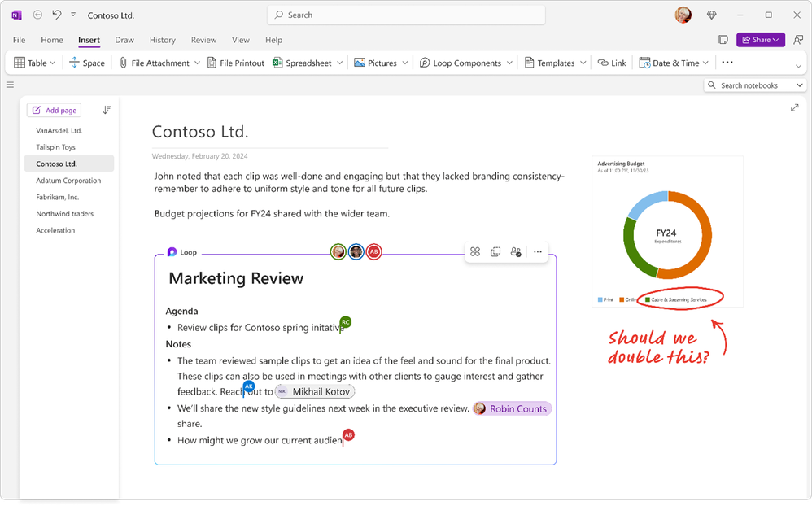Expand the Pictures dropdown arrow
The image size is (812, 506).
(405, 63)
